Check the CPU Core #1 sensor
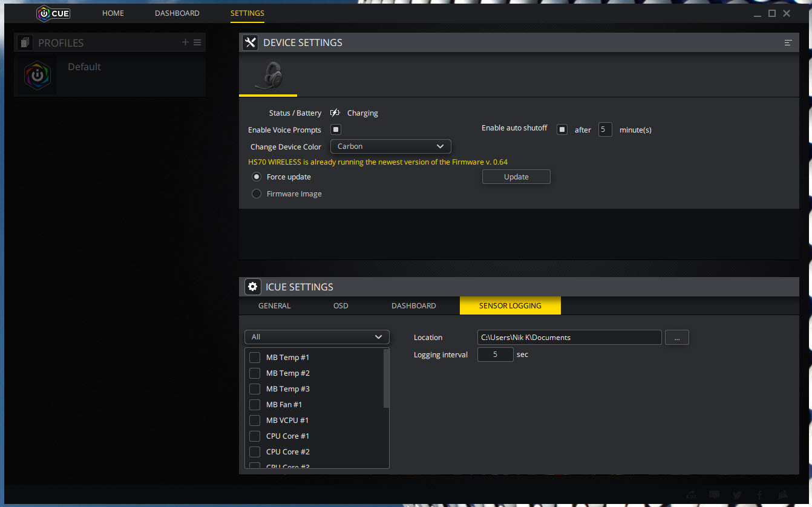Image resolution: width=812 pixels, height=507 pixels. (255, 436)
